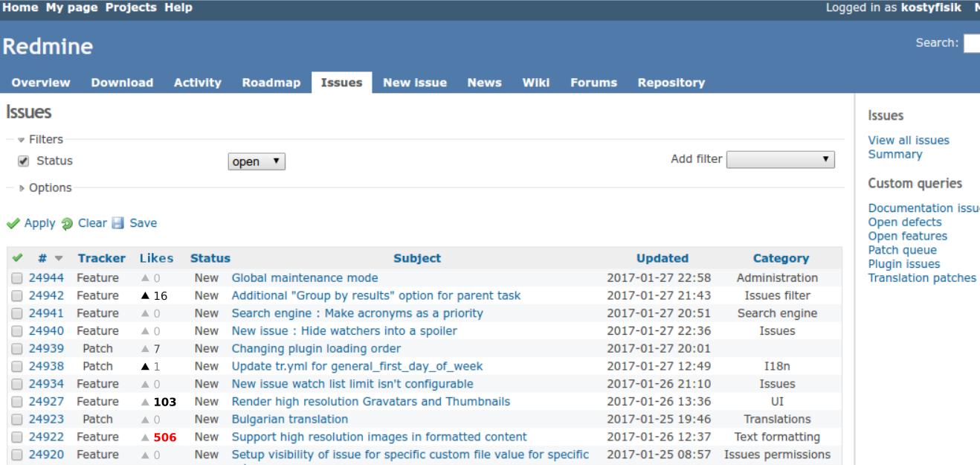
Task: Click the '2017-01-27 22:58' updated cell
Action: (659, 278)
